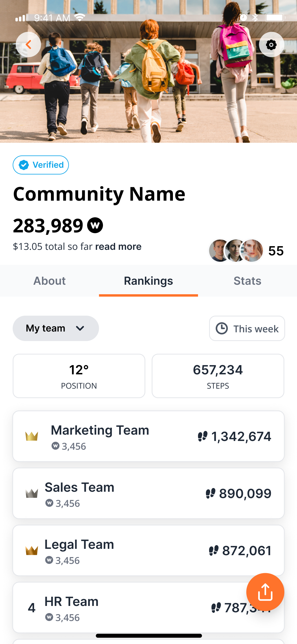The image size is (297, 644).
Task: Tap the silver crown on Sales Team
Action: coord(32,493)
